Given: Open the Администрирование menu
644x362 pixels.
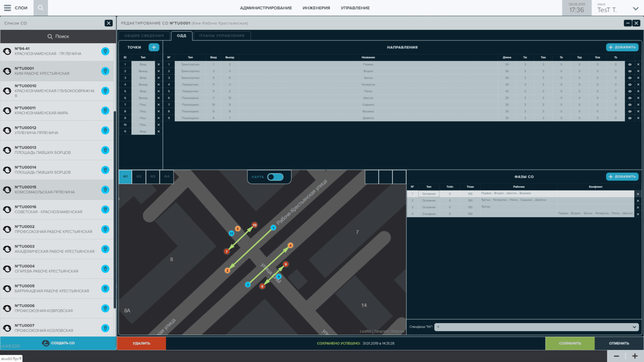Looking at the screenshot, I should pos(266,8).
